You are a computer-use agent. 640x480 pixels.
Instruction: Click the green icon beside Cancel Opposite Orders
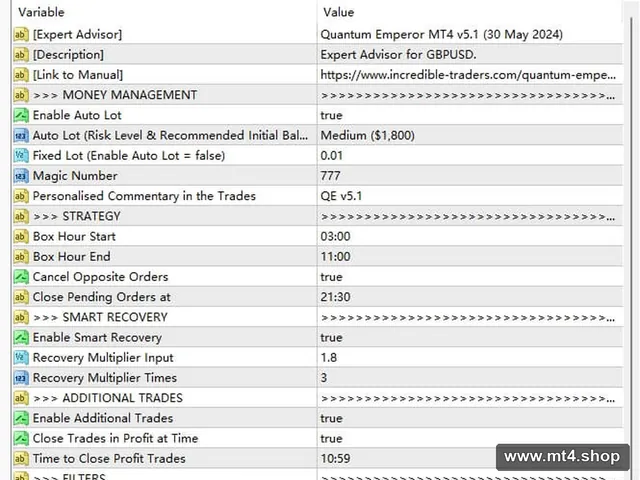(x=20, y=277)
